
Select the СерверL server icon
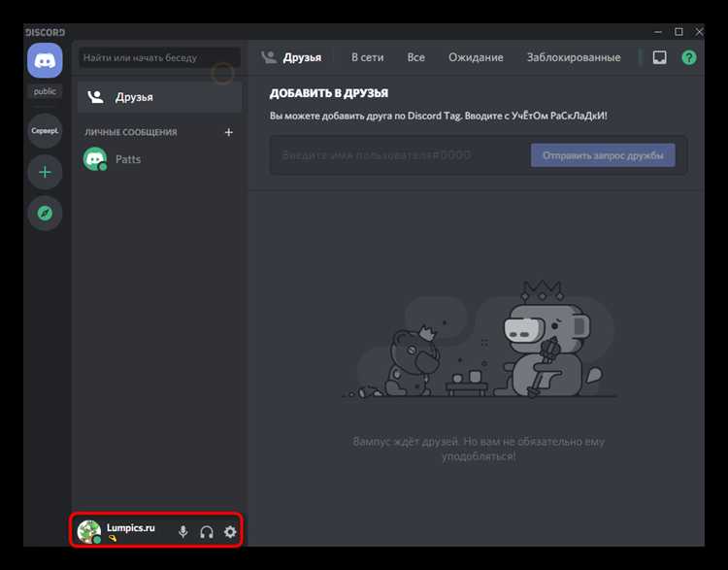(x=45, y=131)
